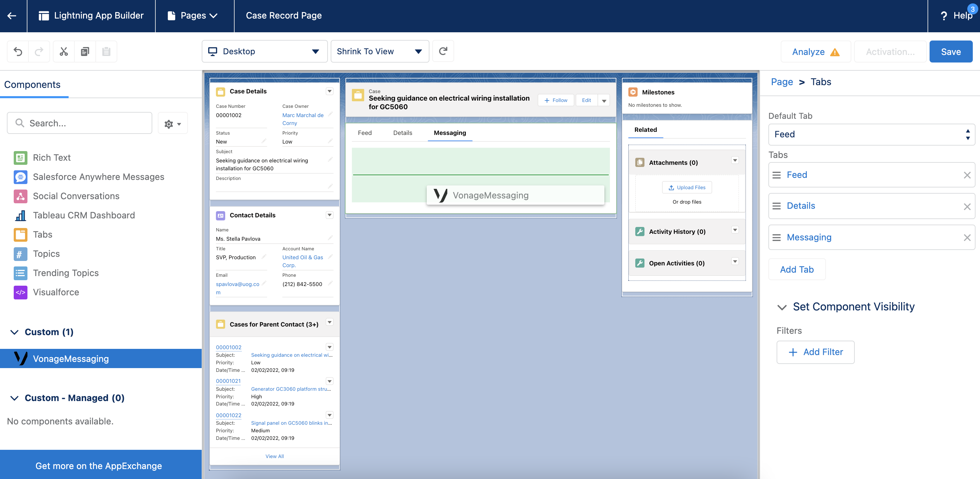The width and height of the screenshot is (980, 479).
Task: Remove the Details tab with X
Action: tap(967, 206)
